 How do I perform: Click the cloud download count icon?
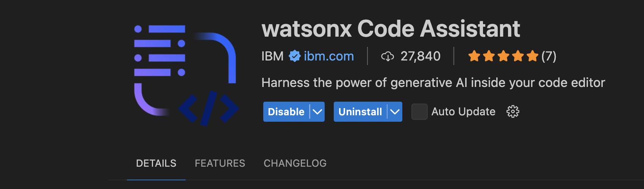(388, 56)
